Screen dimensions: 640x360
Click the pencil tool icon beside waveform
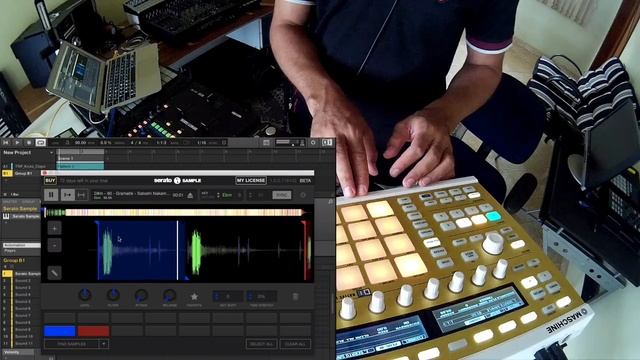pyautogui.click(x=54, y=273)
